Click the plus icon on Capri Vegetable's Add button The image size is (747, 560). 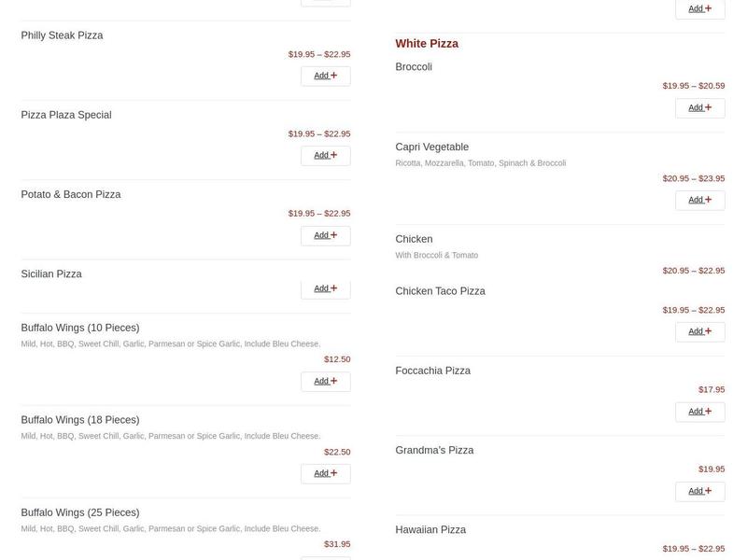(709, 199)
